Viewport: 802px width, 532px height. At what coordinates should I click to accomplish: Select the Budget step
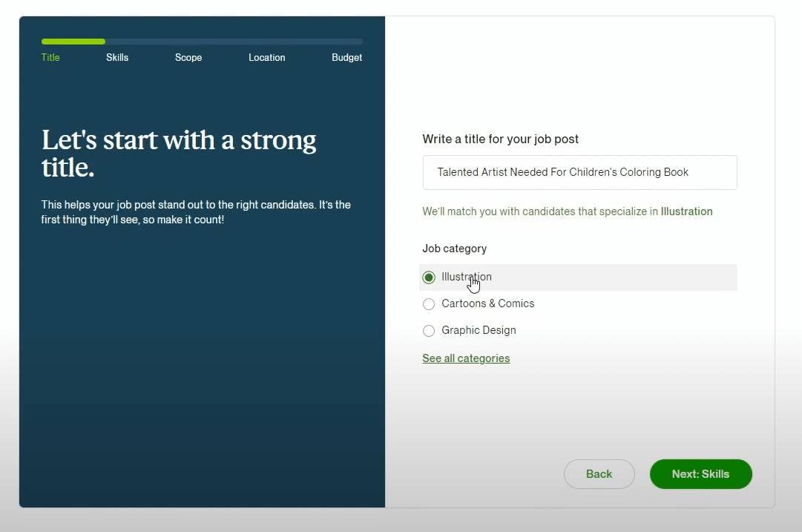click(346, 57)
